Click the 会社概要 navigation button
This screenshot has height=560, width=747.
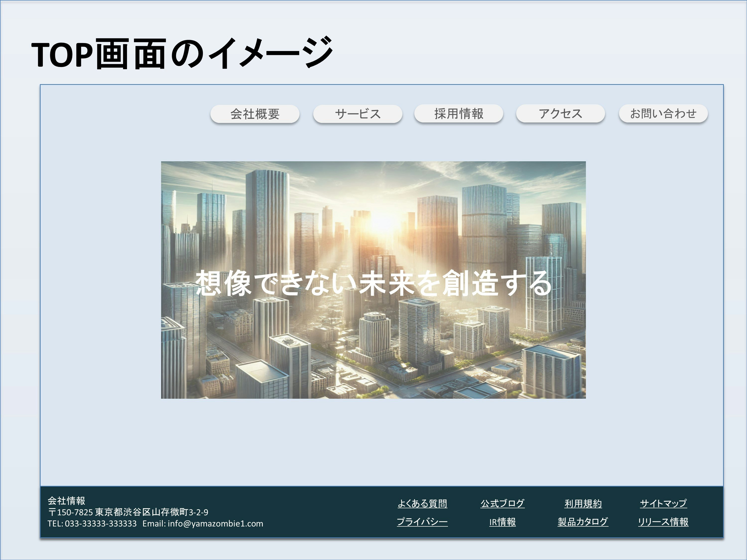(255, 114)
